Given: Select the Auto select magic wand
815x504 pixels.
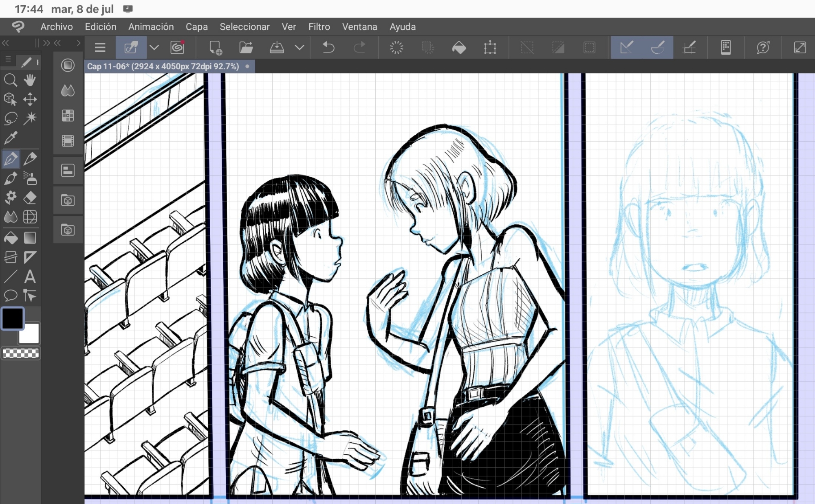Looking at the screenshot, I should click(x=30, y=118).
